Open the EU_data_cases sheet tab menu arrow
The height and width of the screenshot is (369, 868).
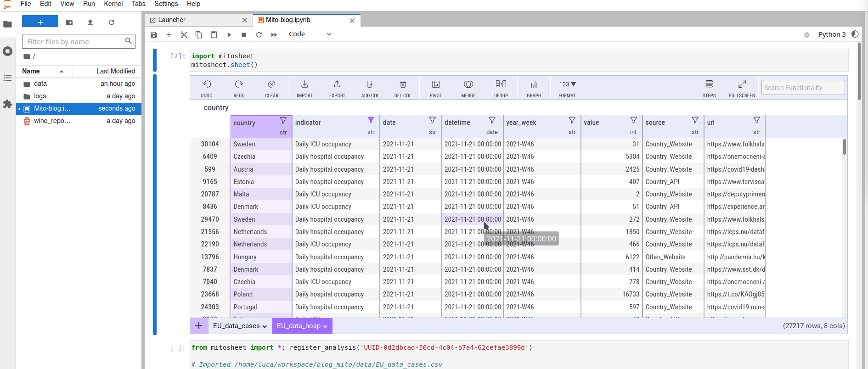point(265,326)
